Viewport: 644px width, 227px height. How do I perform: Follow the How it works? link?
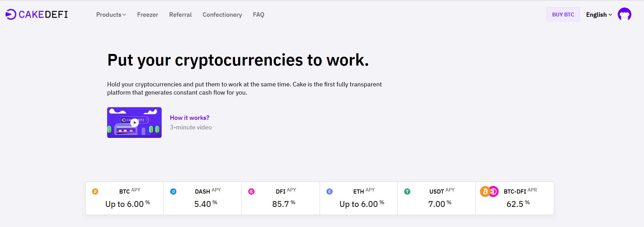click(190, 118)
